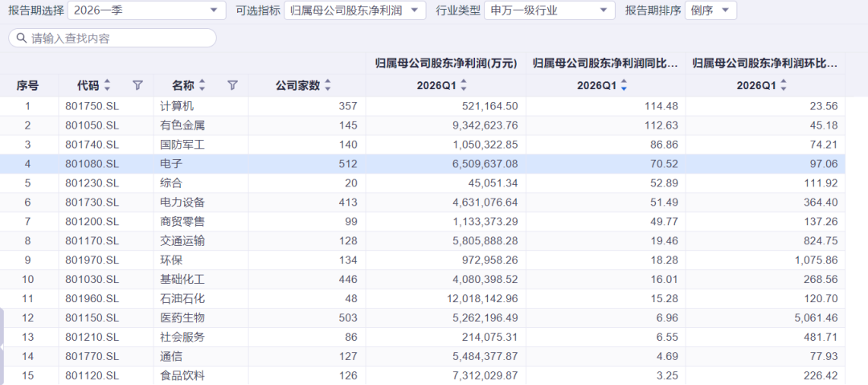Click the magnifier icon in search box
This screenshot has width=868, height=385.
22,38
